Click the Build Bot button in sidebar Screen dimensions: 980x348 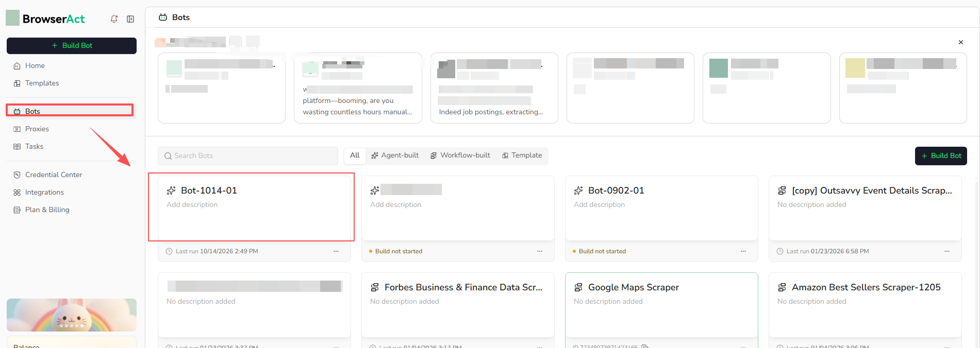[x=72, y=45]
